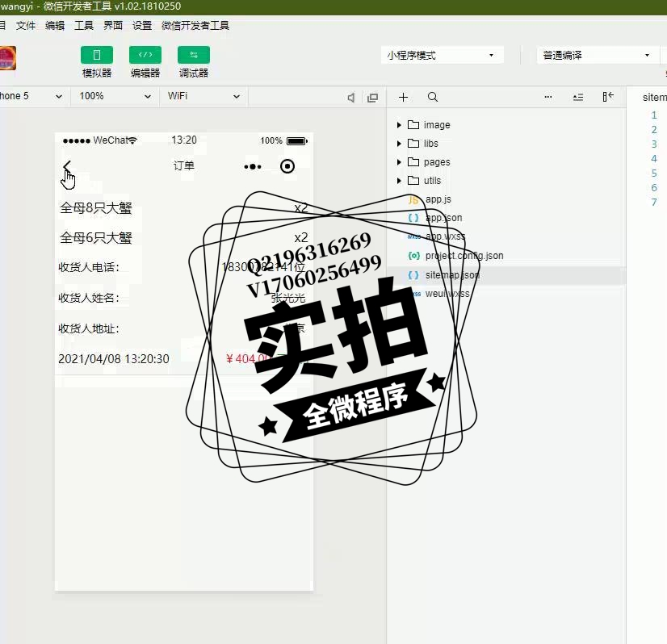Expand the utils folder

click(399, 181)
